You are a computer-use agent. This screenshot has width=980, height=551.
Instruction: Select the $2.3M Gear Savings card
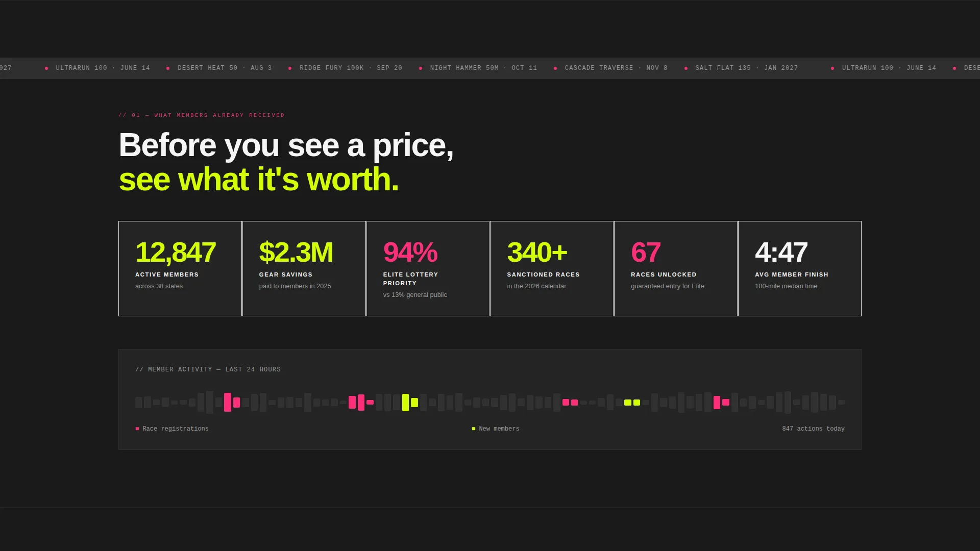tap(304, 268)
